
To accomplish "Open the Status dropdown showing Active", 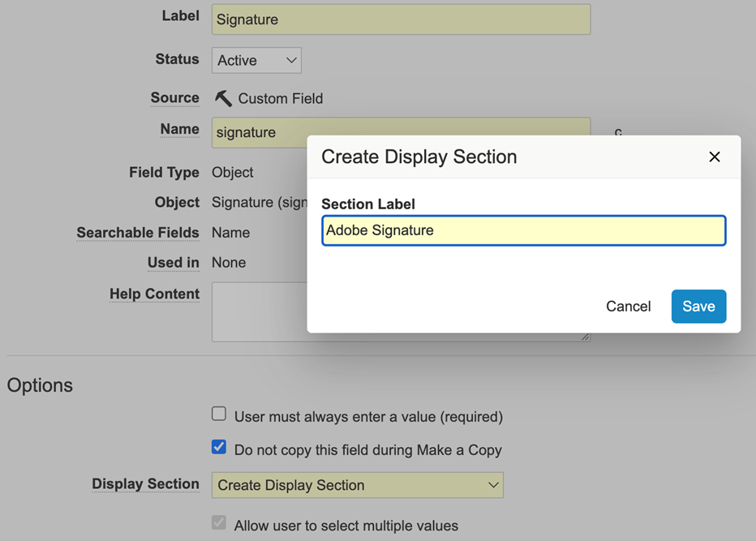I will [256, 60].
